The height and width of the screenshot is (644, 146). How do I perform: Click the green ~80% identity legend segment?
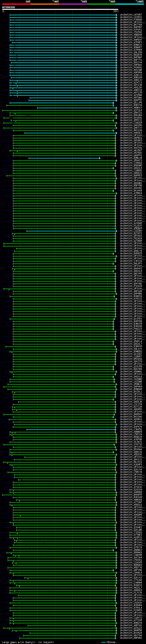101,4
